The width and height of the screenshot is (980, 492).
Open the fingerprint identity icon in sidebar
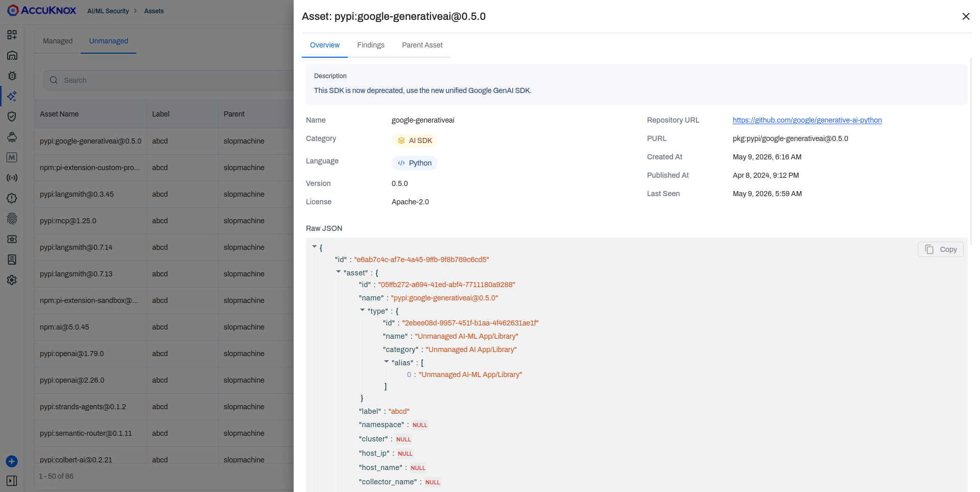coord(12,219)
